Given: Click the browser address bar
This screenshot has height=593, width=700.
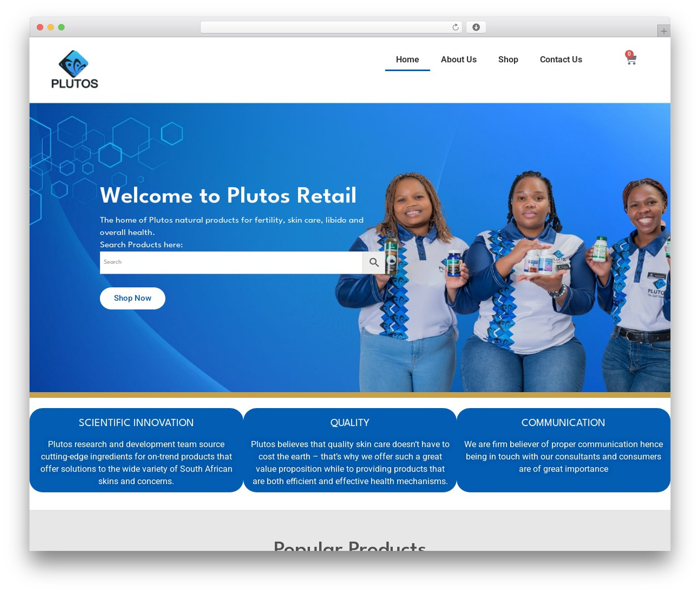Looking at the screenshot, I should [x=331, y=27].
